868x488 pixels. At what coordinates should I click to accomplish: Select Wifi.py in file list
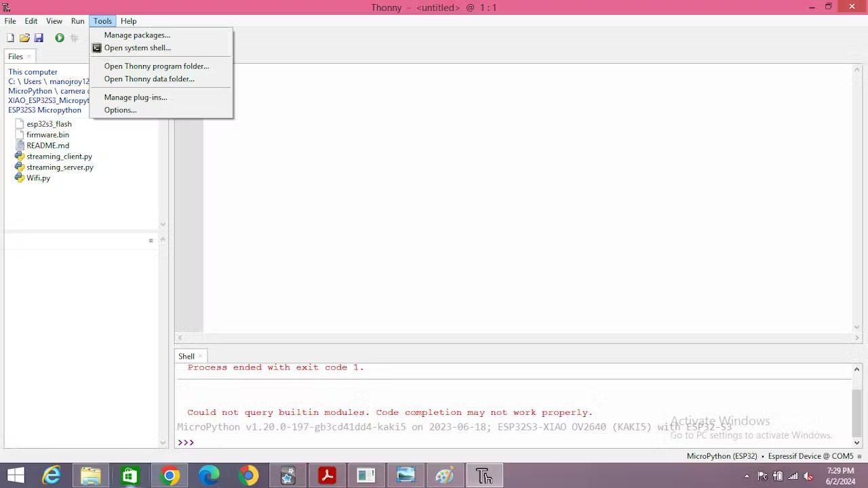point(38,178)
